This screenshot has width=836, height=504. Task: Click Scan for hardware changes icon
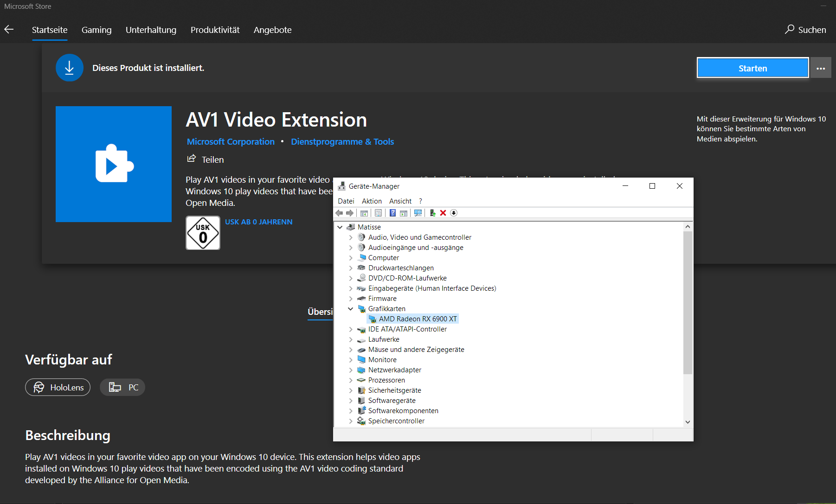point(418,213)
